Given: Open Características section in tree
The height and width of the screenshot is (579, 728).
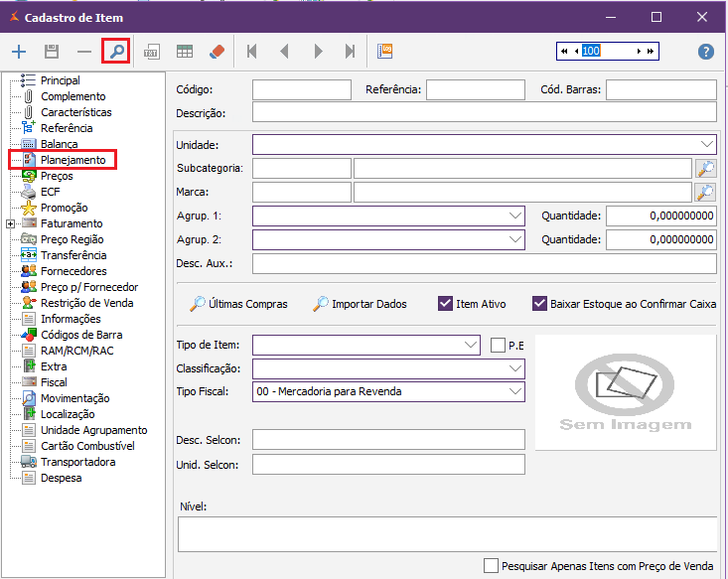Looking at the screenshot, I should click(x=76, y=112).
